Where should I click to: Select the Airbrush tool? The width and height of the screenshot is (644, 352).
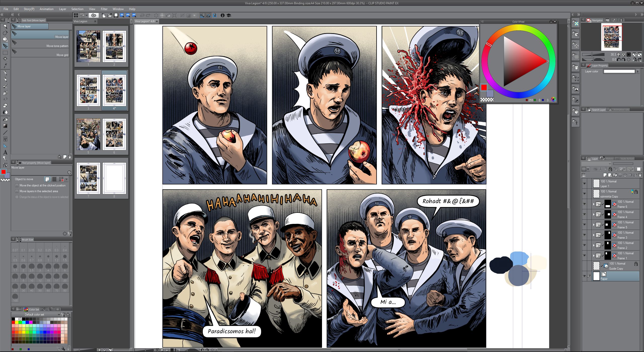point(5,92)
